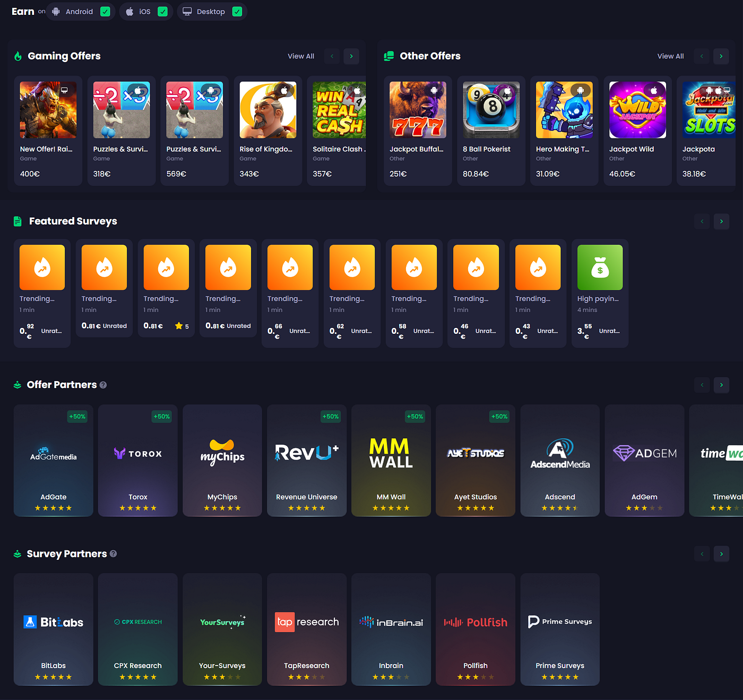743x700 pixels.
Task: Open the Rise of Kingdoms offer icon
Action: (267, 110)
